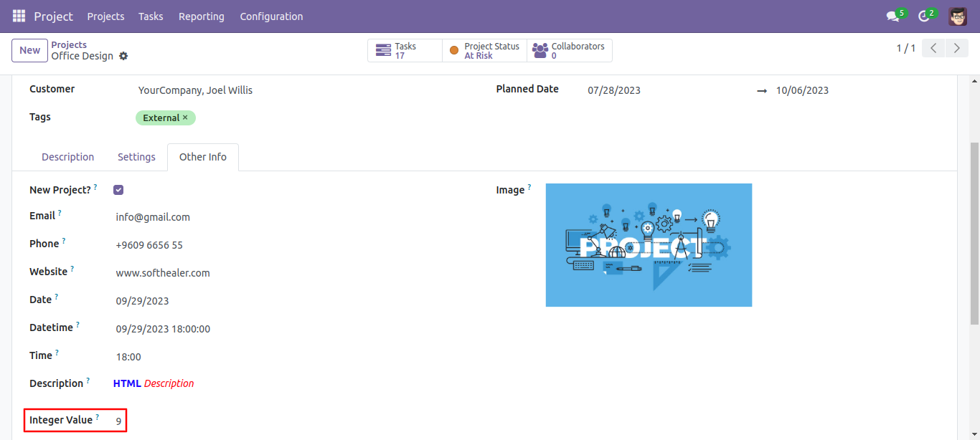Click the 1 / 1 pager counter
Viewport: 980px width, 440px height.
pyautogui.click(x=906, y=48)
